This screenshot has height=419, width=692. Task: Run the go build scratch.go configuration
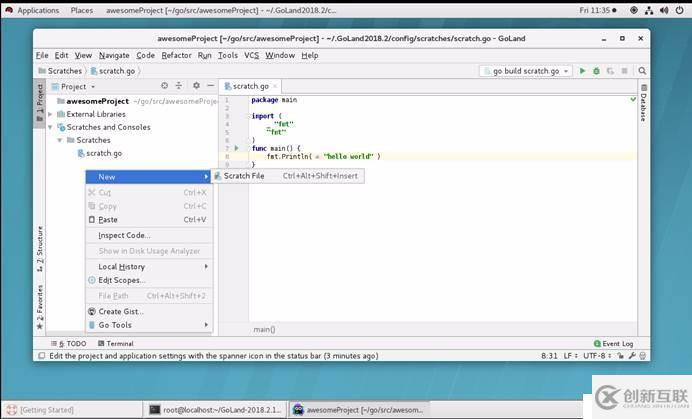pyautogui.click(x=582, y=71)
